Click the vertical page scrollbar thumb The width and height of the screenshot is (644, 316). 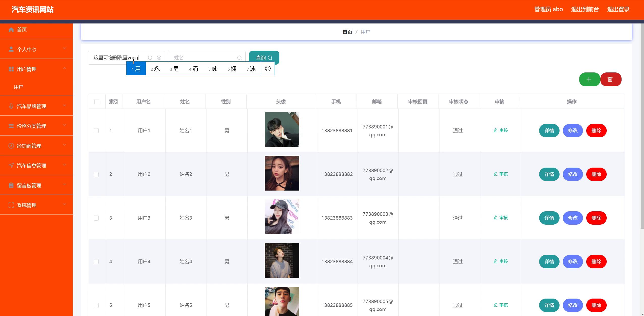[x=642, y=126]
